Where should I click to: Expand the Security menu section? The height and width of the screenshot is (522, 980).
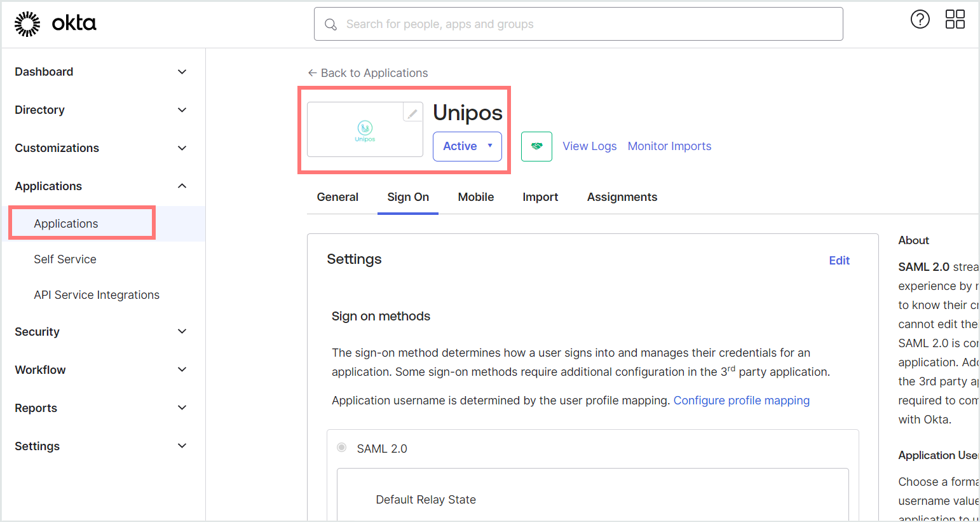tap(102, 332)
